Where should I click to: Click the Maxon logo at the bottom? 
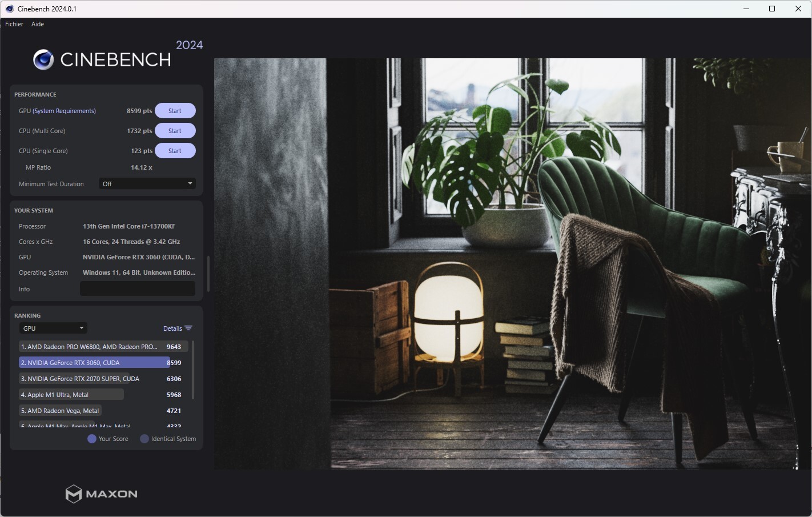coord(102,494)
